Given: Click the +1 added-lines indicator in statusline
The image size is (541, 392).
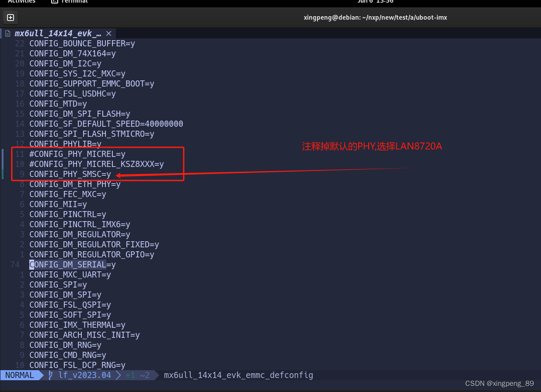Looking at the screenshot, I should coord(130,375).
